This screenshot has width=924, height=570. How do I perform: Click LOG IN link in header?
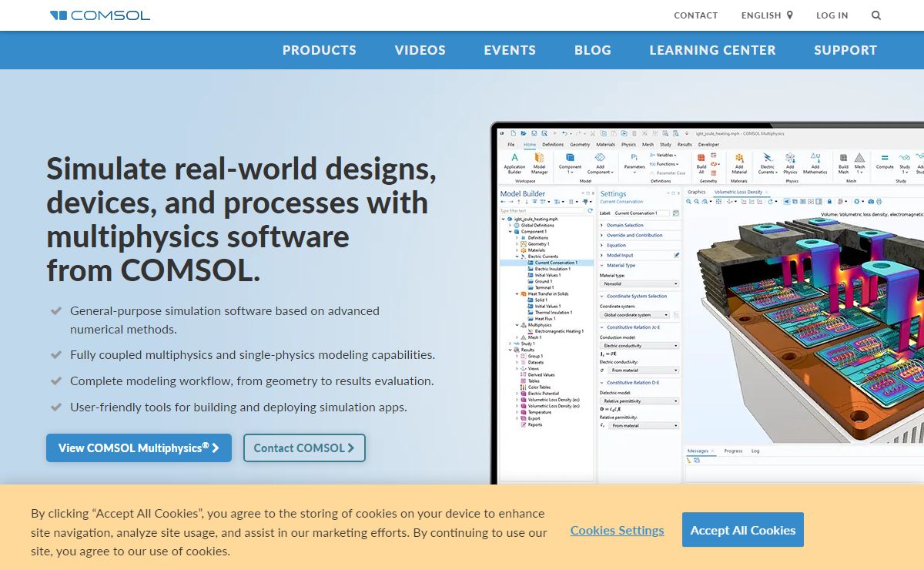[832, 15]
